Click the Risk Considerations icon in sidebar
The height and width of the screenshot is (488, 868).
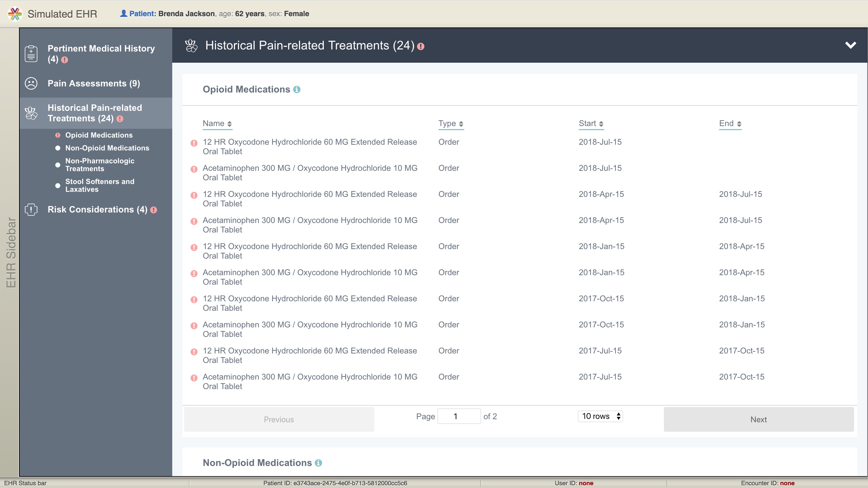point(31,209)
